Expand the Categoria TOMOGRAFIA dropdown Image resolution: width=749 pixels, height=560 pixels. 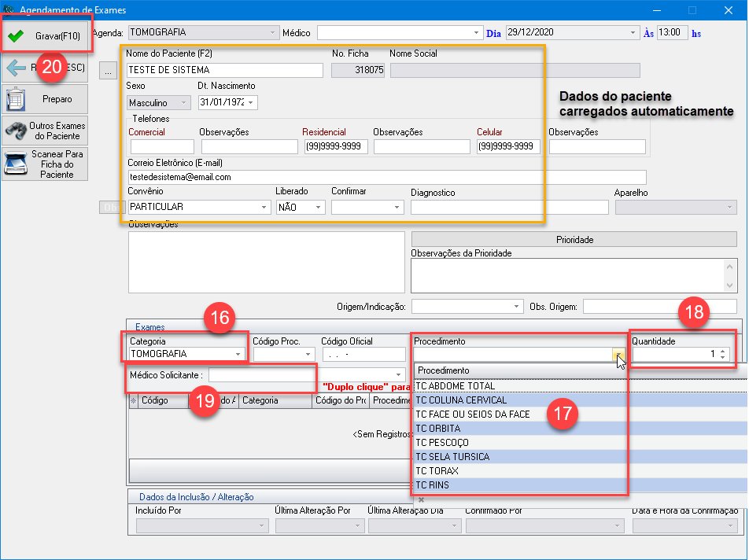point(238,355)
